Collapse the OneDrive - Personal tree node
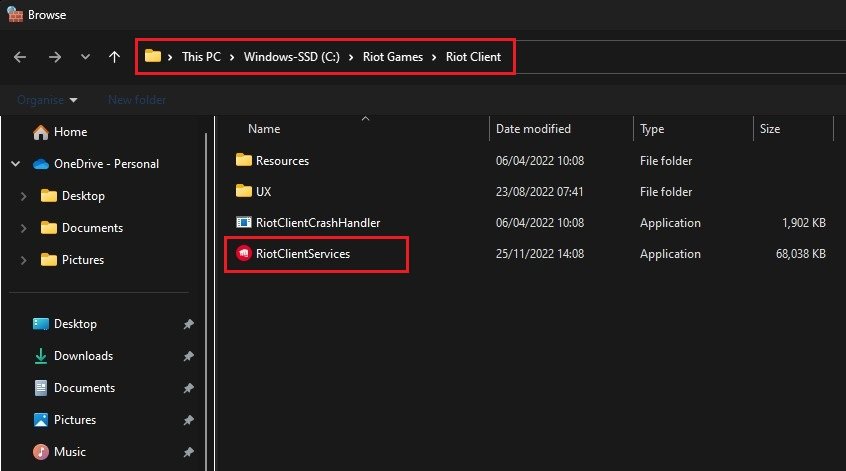The height and width of the screenshot is (471, 846). [x=15, y=164]
